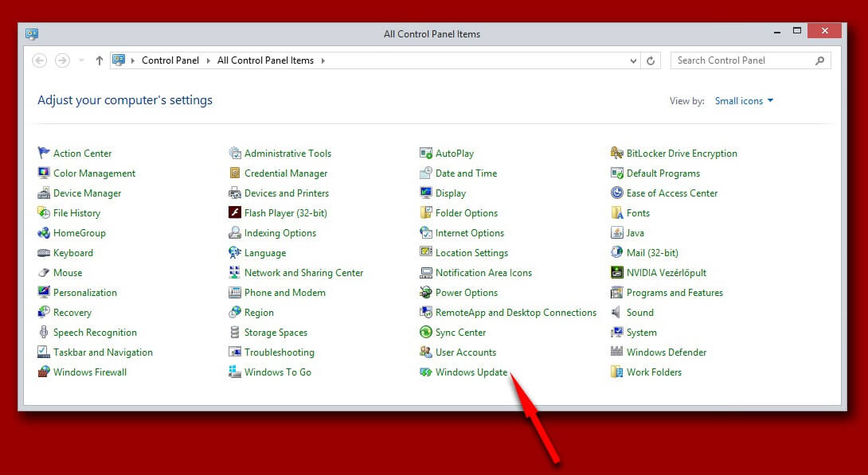Viewport: 868px width, 475px height.
Task: Go to Control Panel breadcrumb
Action: (x=170, y=60)
